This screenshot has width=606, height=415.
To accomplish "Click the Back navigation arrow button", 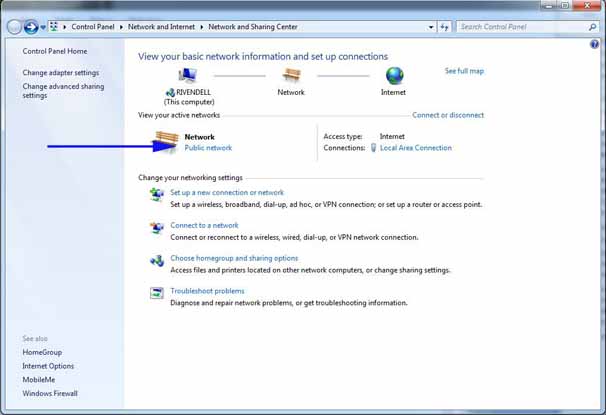I will click(x=14, y=27).
